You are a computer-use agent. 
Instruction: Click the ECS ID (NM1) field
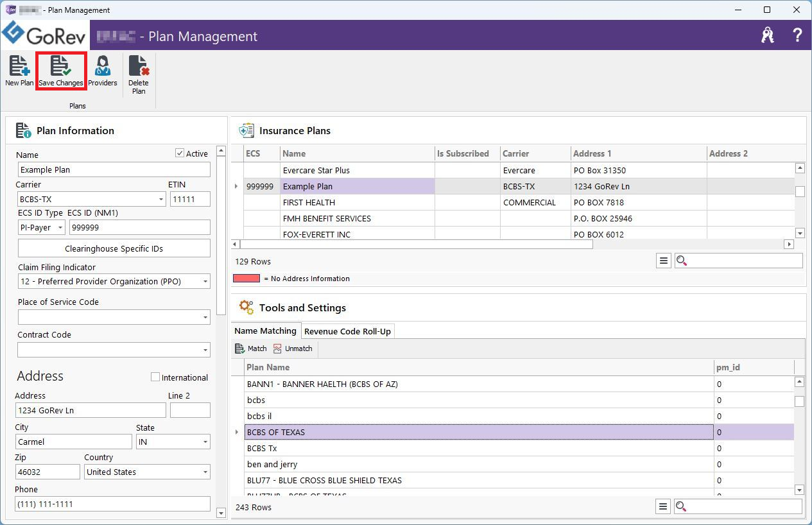click(140, 227)
